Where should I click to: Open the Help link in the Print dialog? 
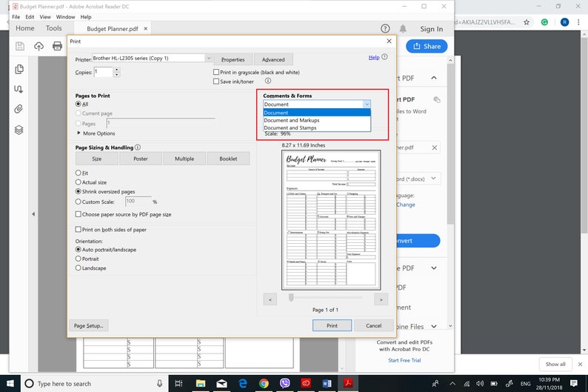click(x=374, y=57)
